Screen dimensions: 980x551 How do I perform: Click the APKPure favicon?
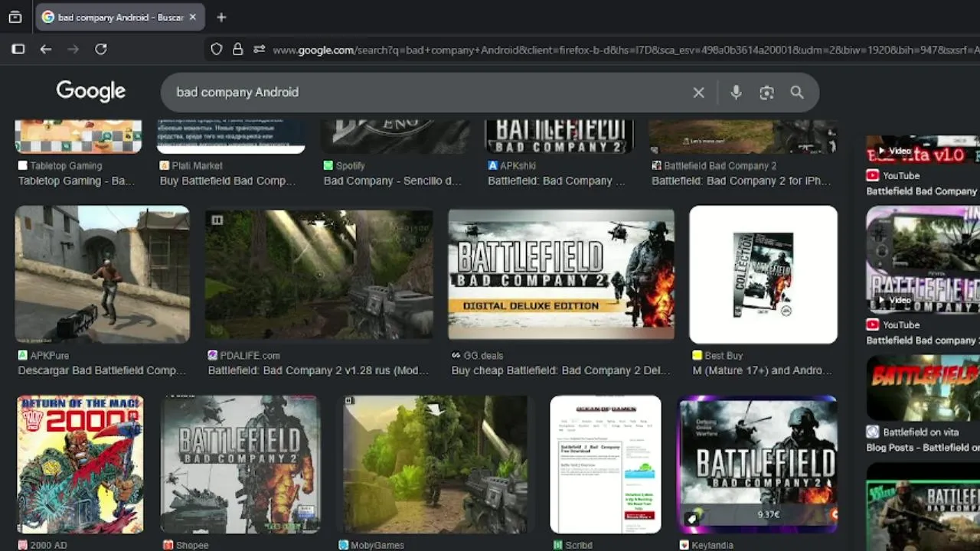point(22,355)
